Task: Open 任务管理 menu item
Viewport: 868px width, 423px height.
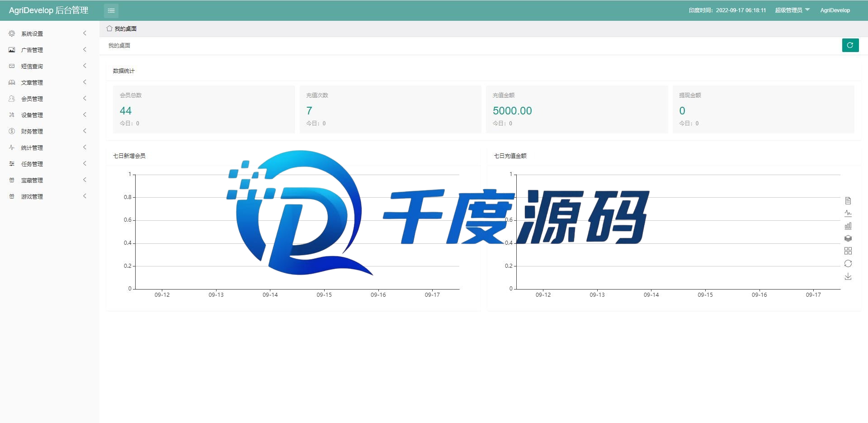Action: [x=50, y=164]
